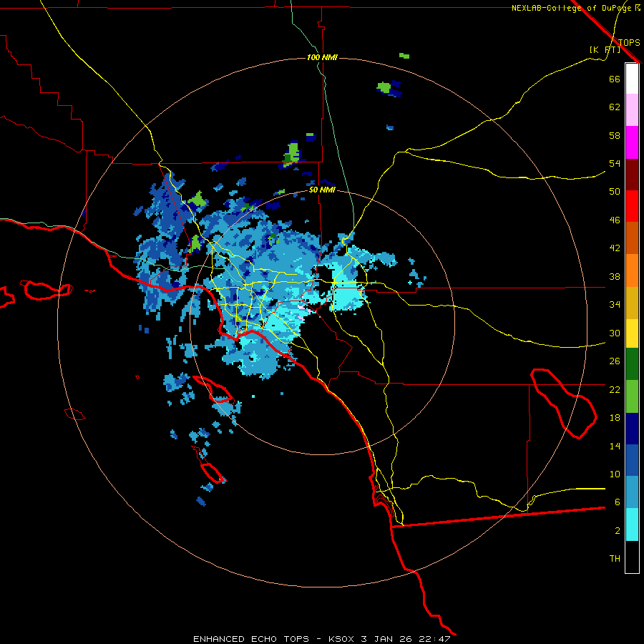The height and width of the screenshot is (644, 644).
Task: Click the "50 NMI" range ring label
Action: click(x=322, y=190)
